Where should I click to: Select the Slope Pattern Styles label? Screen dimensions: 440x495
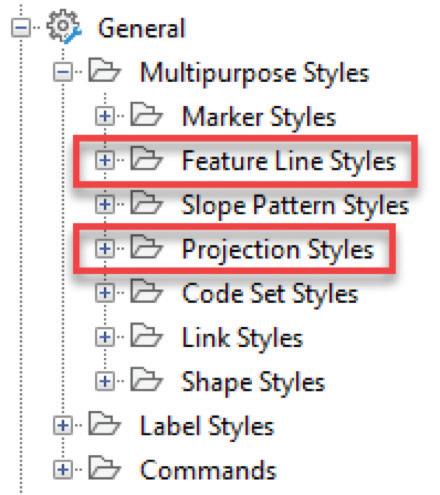click(x=295, y=205)
